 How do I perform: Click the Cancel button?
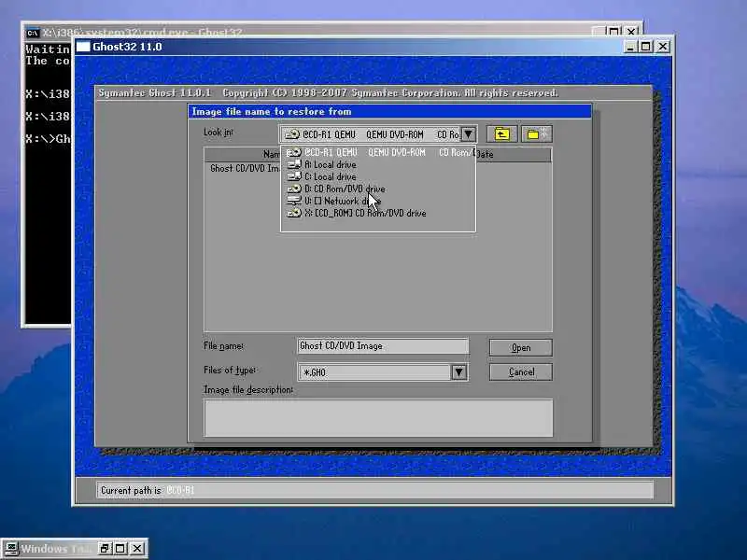point(521,371)
